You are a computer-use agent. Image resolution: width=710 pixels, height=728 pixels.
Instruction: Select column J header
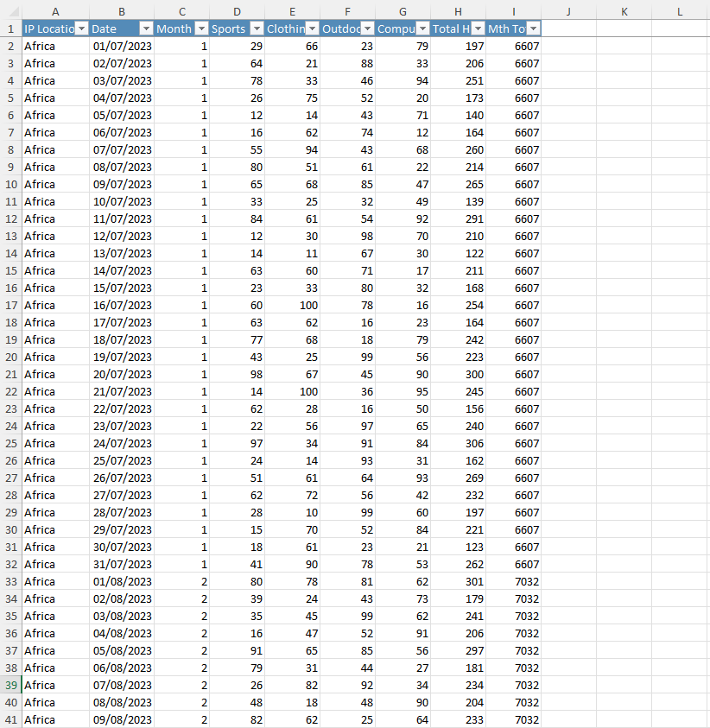pyautogui.click(x=568, y=11)
